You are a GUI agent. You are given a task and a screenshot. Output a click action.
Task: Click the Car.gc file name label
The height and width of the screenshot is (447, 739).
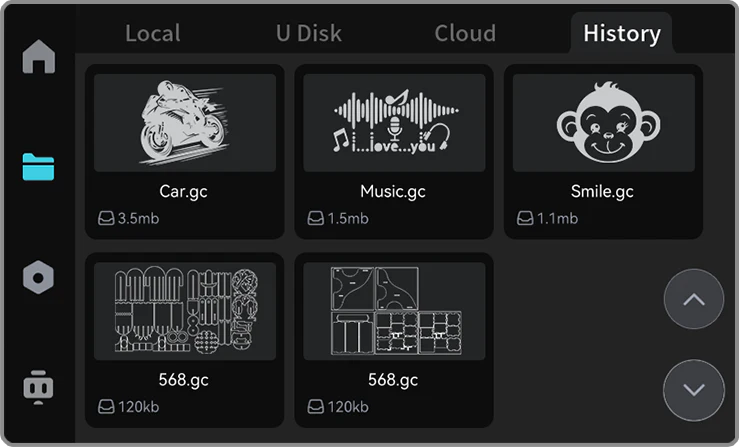coord(184,191)
